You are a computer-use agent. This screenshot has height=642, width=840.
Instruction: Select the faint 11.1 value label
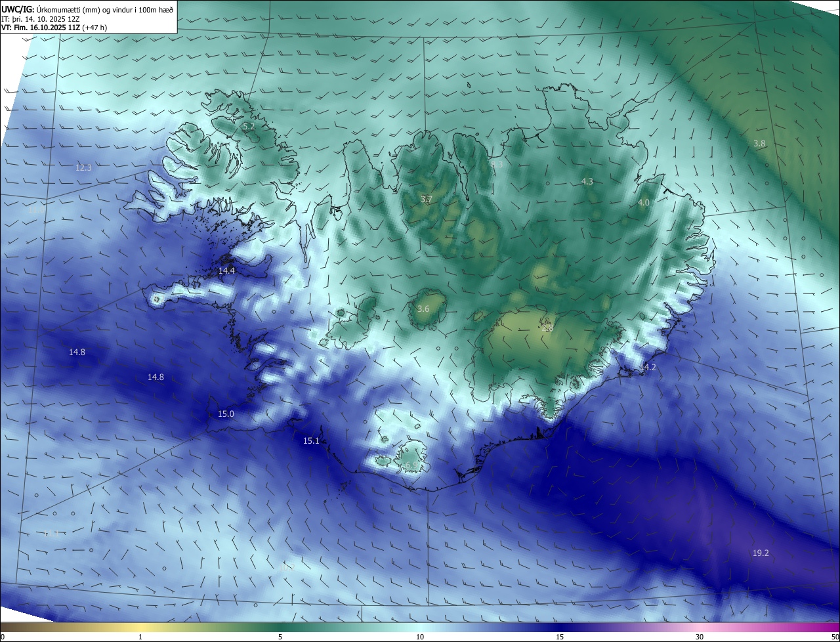(x=51, y=534)
